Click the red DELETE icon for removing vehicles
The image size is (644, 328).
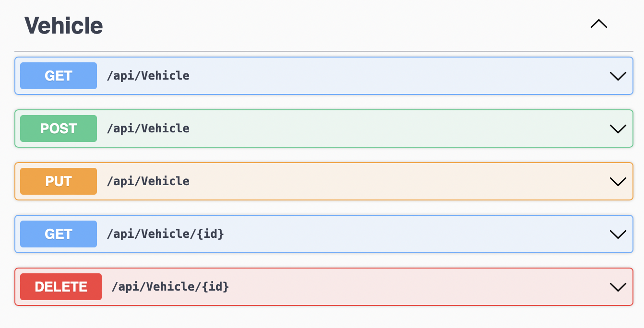tap(60, 286)
